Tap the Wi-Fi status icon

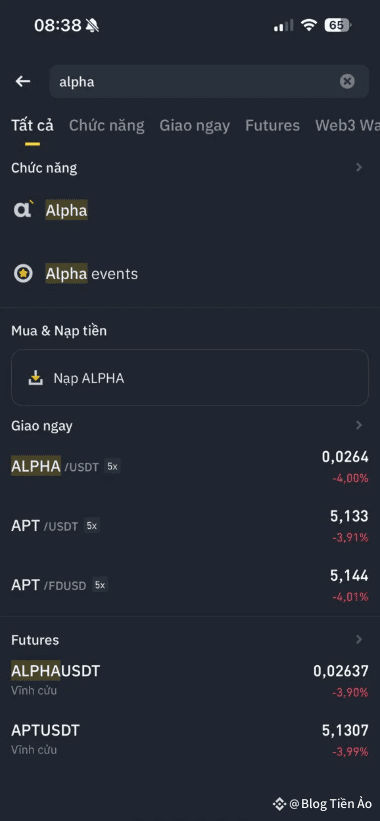coord(309,25)
